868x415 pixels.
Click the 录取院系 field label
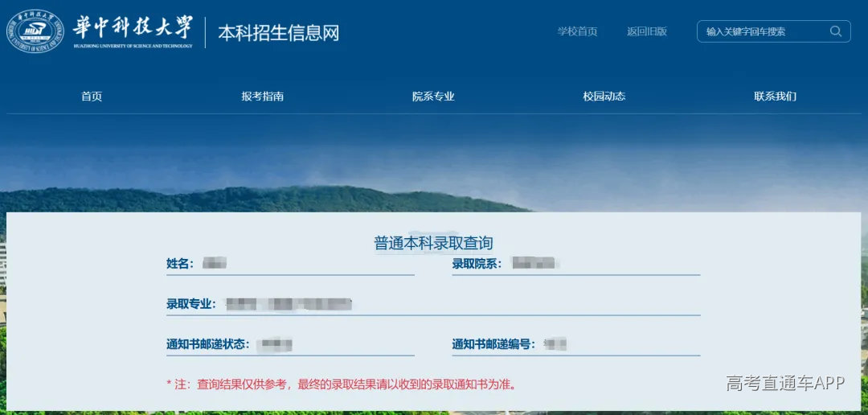[477, 264]
